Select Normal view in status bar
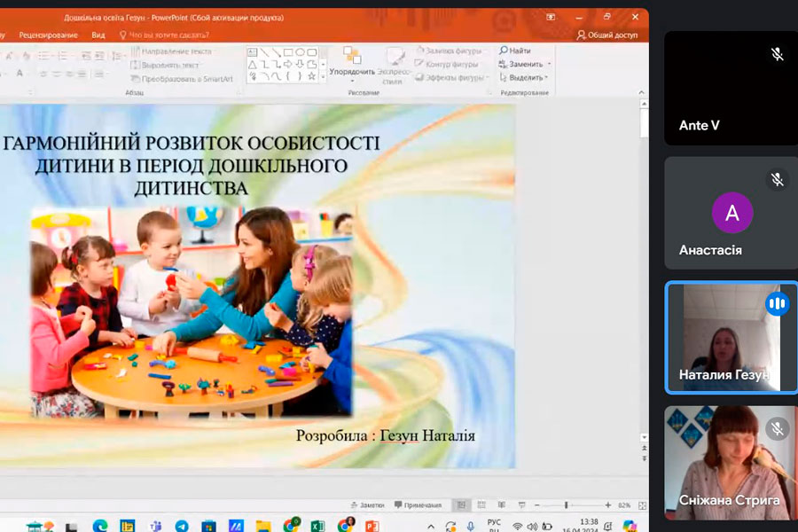798x532 pixels. coord(461,505)
